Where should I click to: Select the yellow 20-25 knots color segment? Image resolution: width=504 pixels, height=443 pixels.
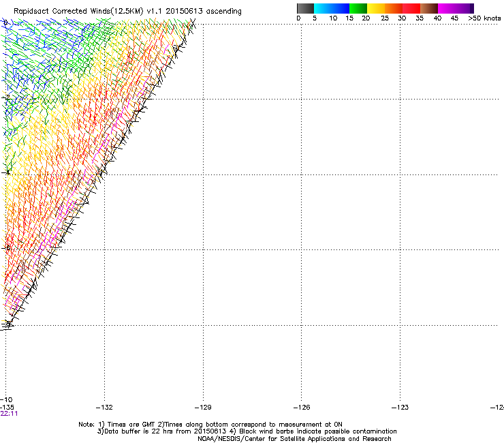tap(376, 8)
